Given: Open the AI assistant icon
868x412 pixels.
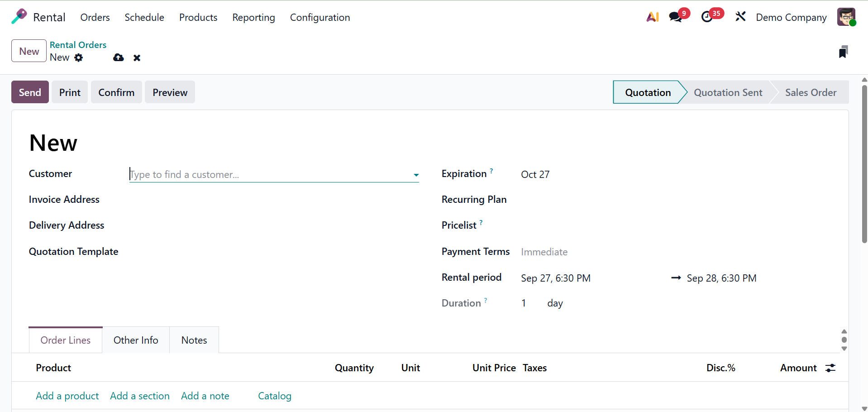Looking at the screenshot, I should (652, 17).
